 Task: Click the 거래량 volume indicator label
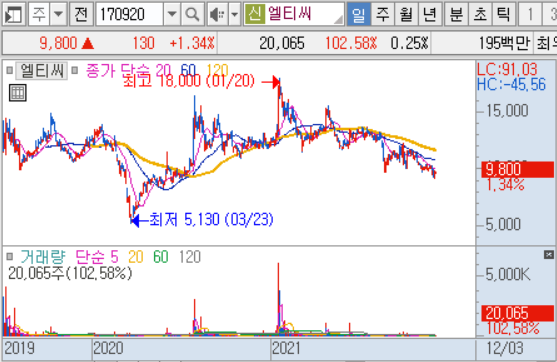click(x=43, y=256)
